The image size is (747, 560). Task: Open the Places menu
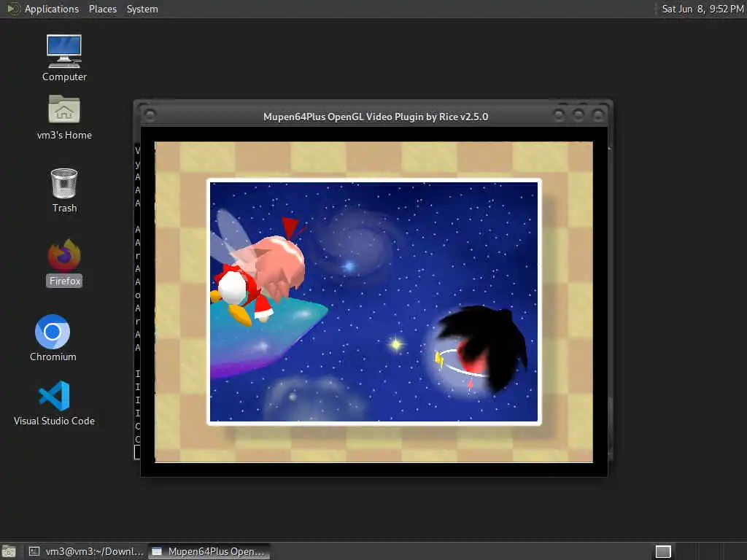point(102,9)
